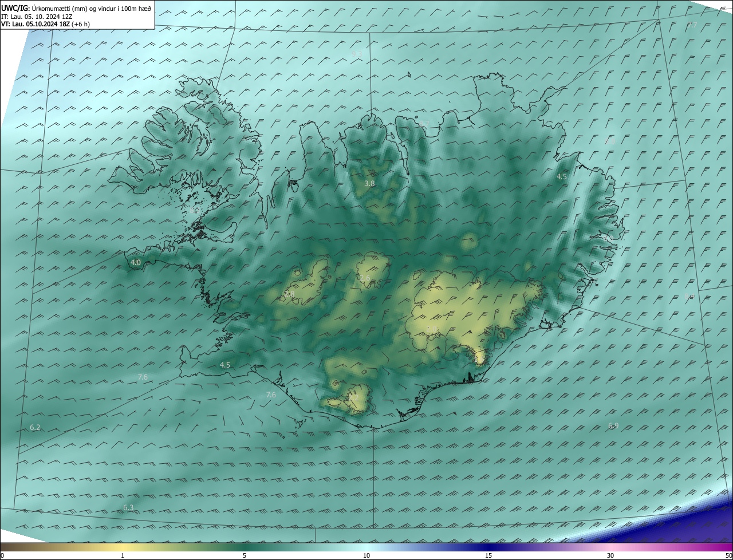Click the yellow colorbar segment above "1"
733x560 pixels.
point(123,547)
